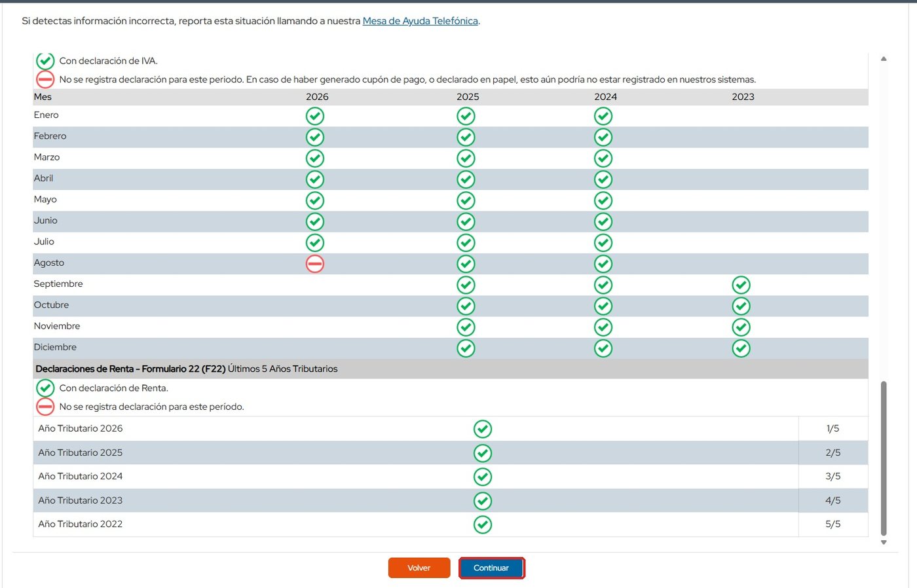Click the green check for Julio 2026

(x=315, y=243)
